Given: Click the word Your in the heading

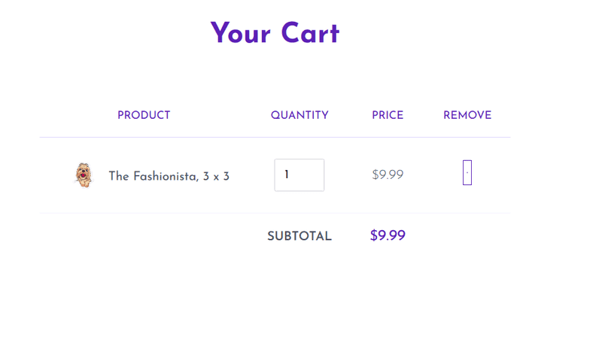Looking at the screenshot, I should pyautogui.click(x=240, y=33).
